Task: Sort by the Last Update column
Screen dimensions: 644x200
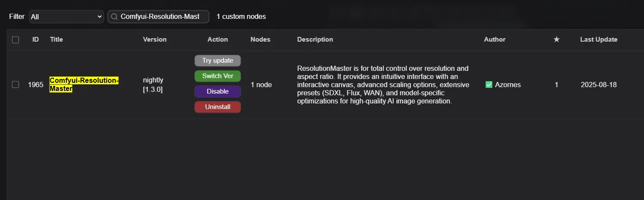Action: 599,39
